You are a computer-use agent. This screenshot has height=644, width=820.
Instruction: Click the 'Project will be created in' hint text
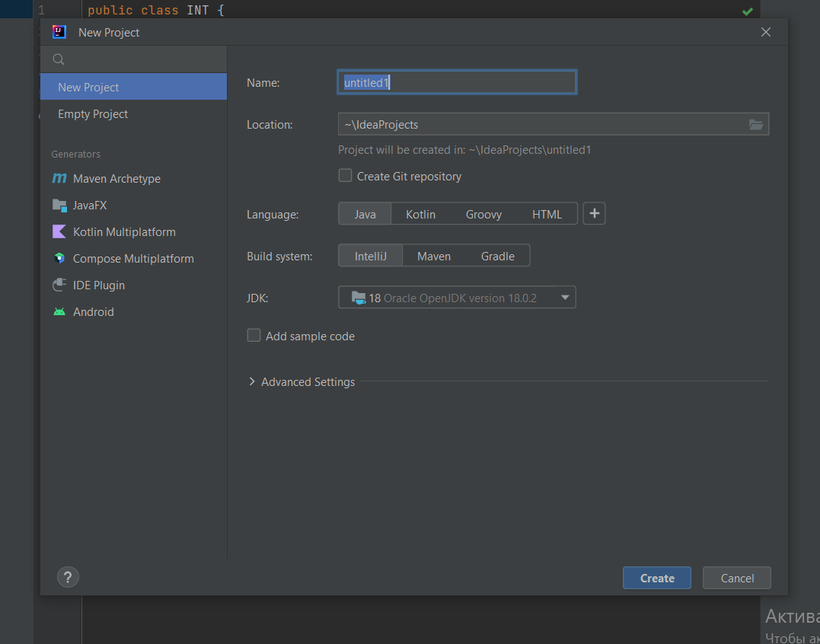pos(464,150)
